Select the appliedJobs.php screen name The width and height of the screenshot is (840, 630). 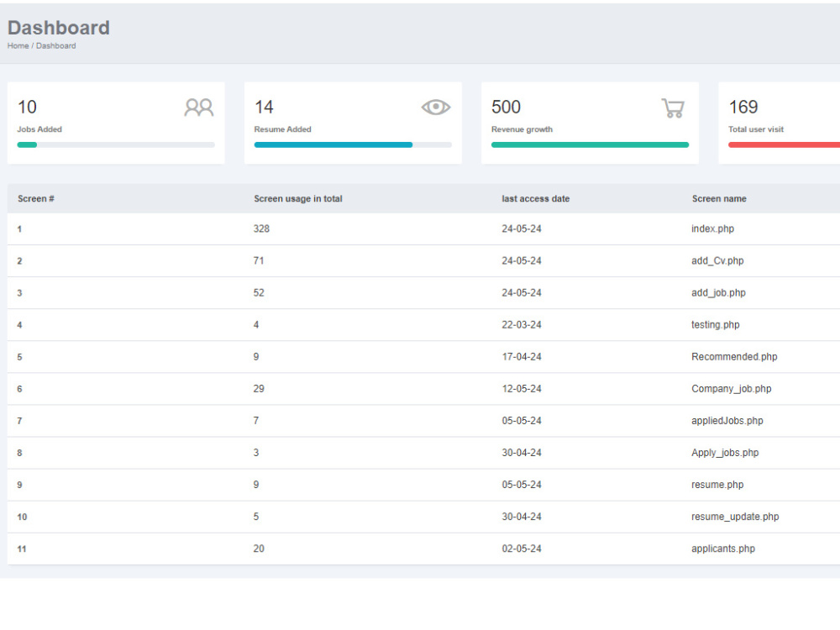pyautogui.click(x=727, y=421)
